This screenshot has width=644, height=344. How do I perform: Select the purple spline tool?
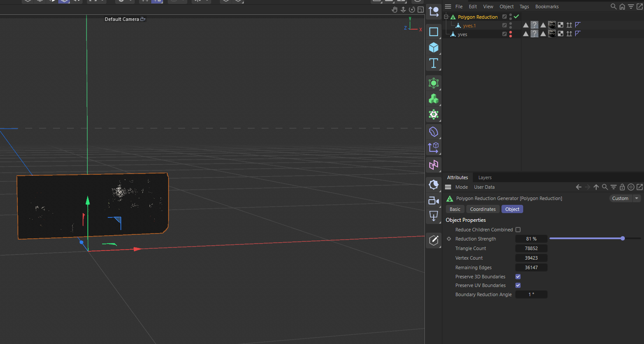click(433, 131)
